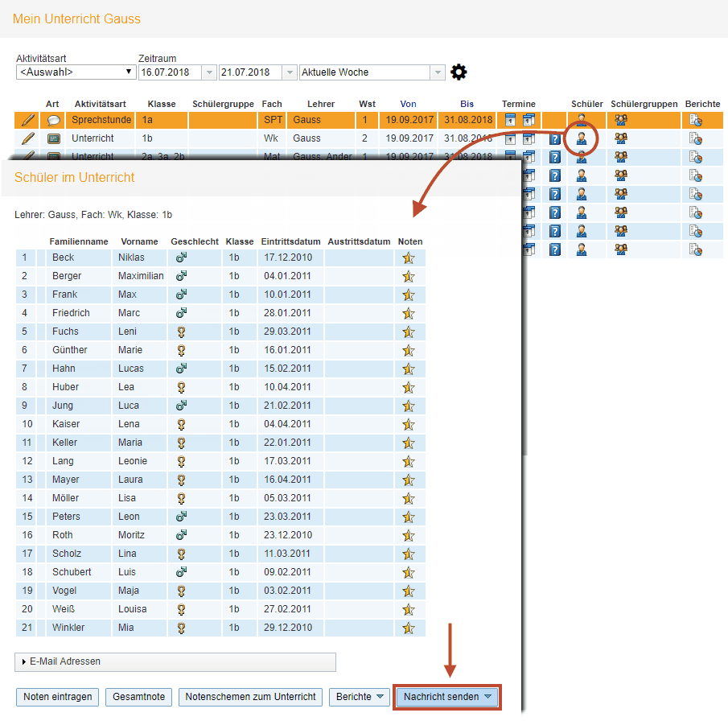Expand the E-Mail Adressen section
Image resolution: width=728 pixels, height=721 pixels.
[175, 661]
